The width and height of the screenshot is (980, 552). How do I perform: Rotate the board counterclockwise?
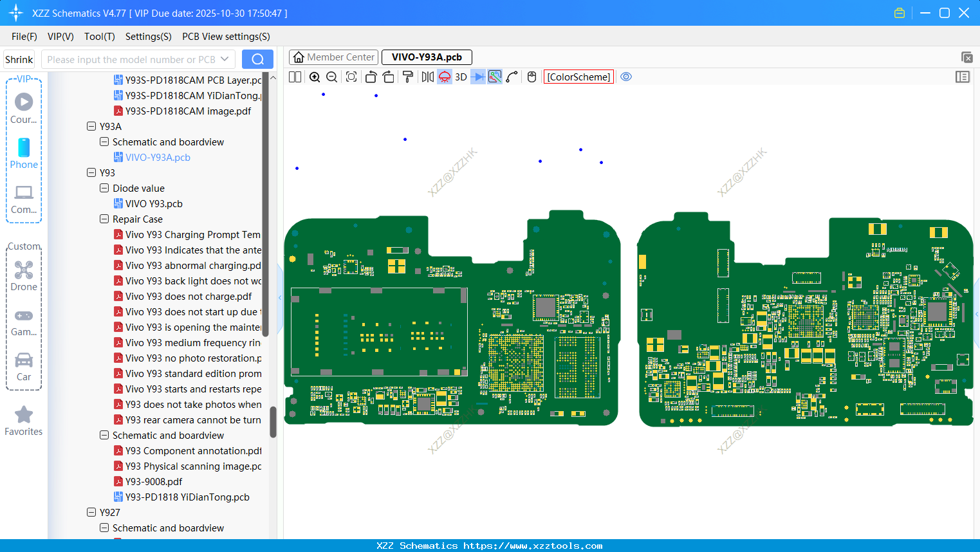371,77
